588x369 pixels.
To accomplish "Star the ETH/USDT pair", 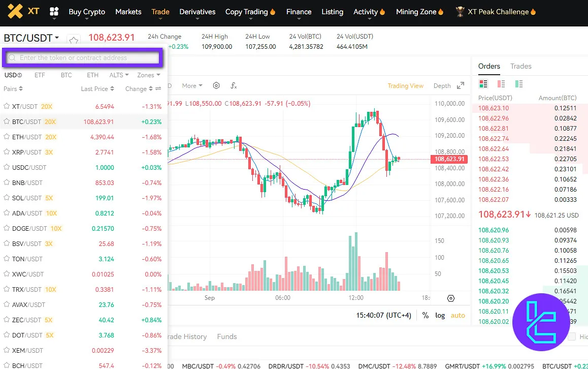I will [7, 137].
